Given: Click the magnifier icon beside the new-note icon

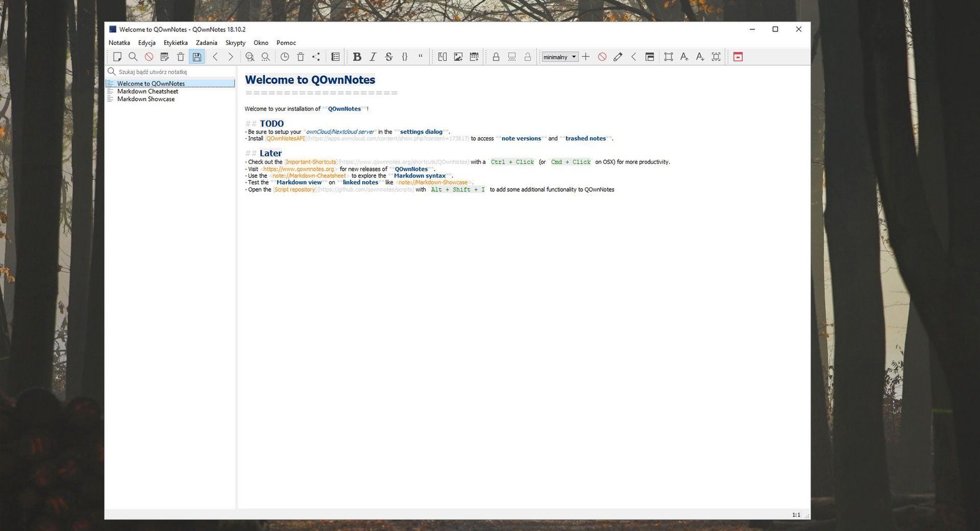Looking at the screenshot, I should (133, 57).
